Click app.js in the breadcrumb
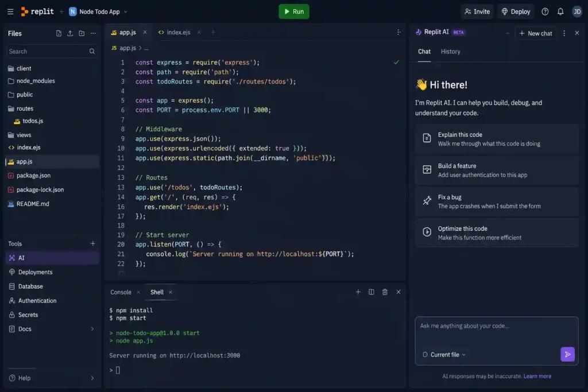Image resolution: width=588 pixels, height=392 pixels. (128, 48)
